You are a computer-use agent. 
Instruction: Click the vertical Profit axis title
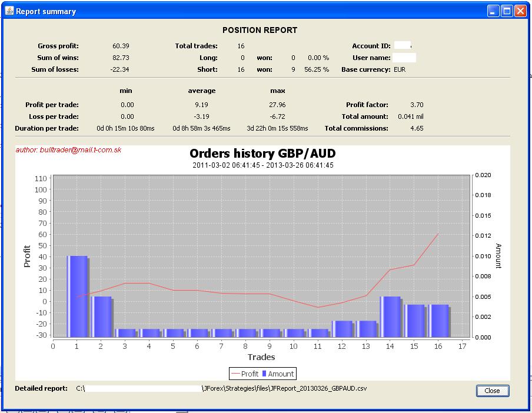27,257
